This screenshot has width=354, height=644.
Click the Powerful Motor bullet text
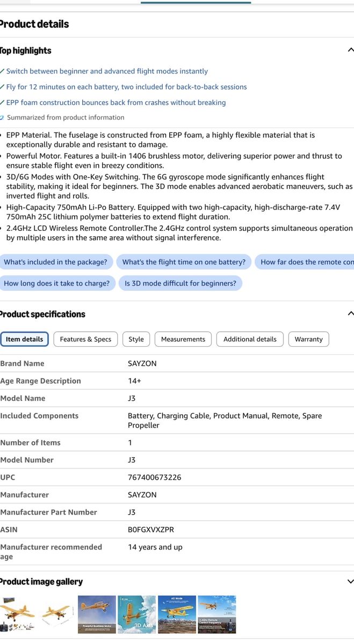[175, 160]
